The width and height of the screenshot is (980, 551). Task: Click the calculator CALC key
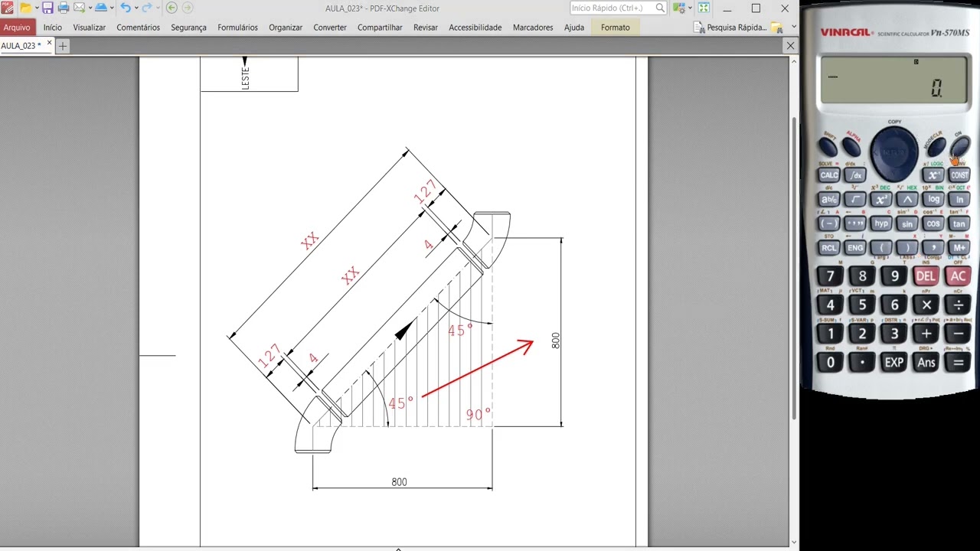(829, 175)
